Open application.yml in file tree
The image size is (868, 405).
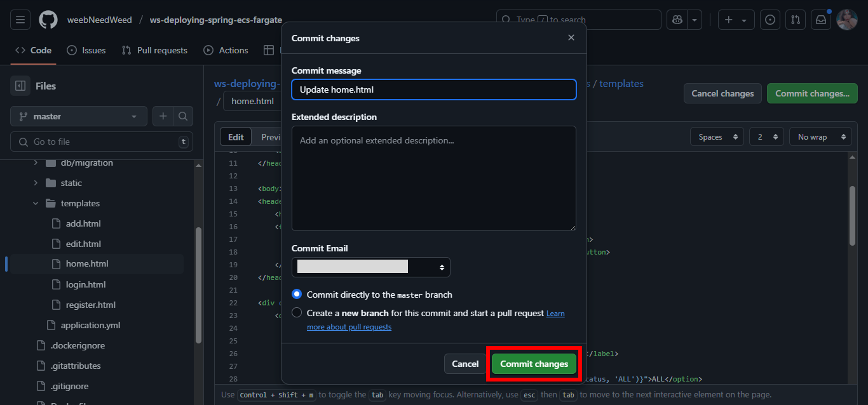[x=90, y=325]
